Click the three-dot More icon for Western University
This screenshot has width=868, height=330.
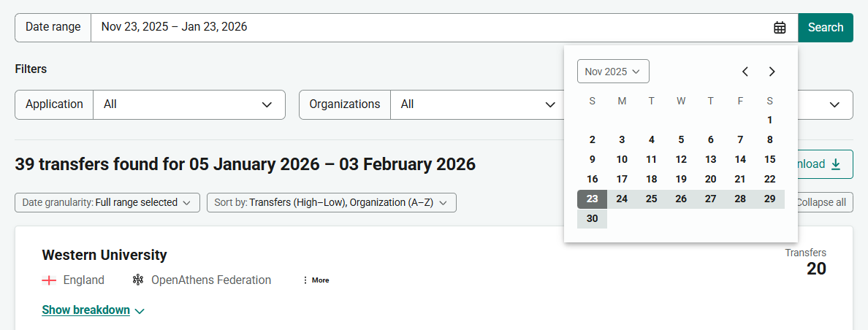[316, 280]
